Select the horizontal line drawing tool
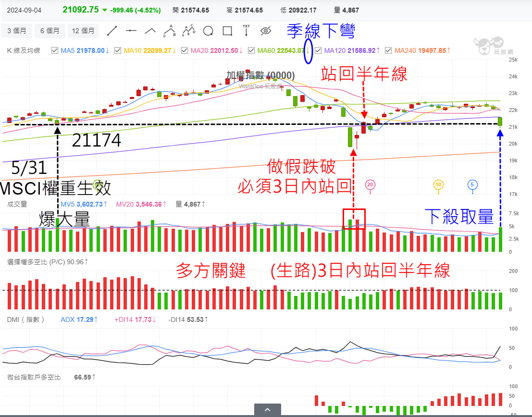Viewport: 532px width, 417px height. [x=131, y=31]
